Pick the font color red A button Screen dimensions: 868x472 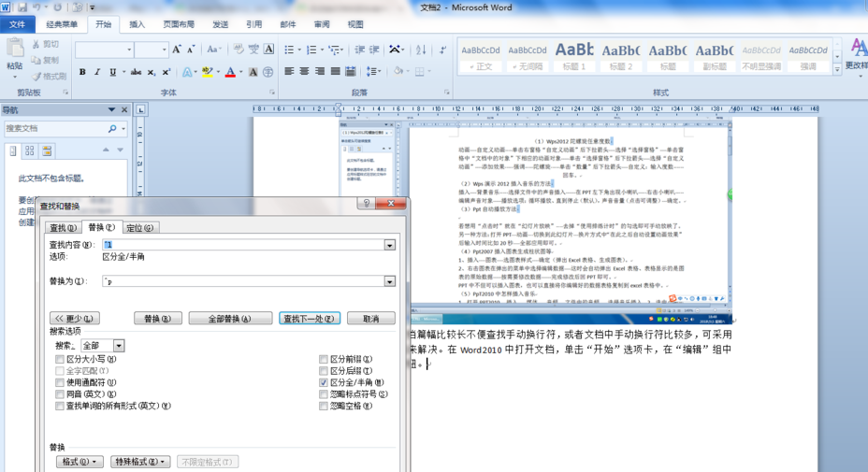(x=230, y=72)
